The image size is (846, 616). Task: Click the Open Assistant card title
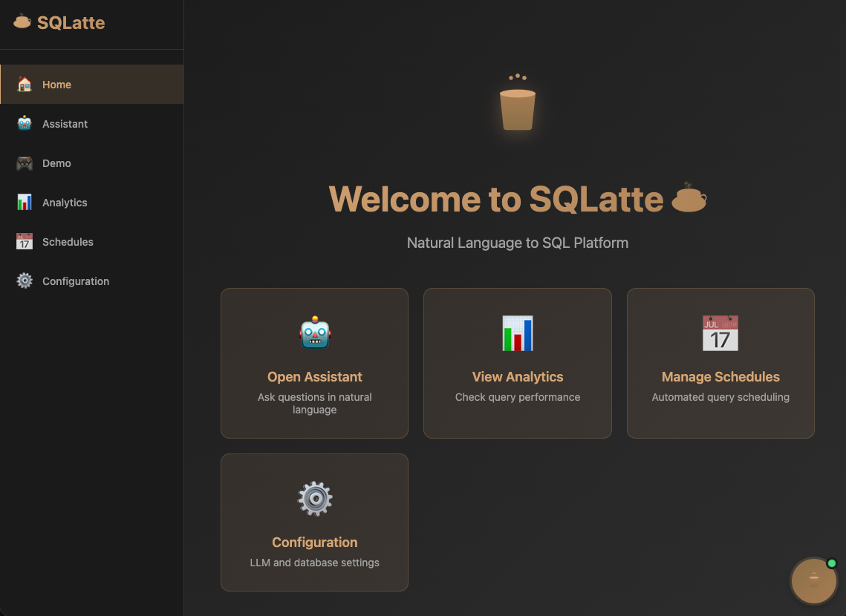(315, 377)
